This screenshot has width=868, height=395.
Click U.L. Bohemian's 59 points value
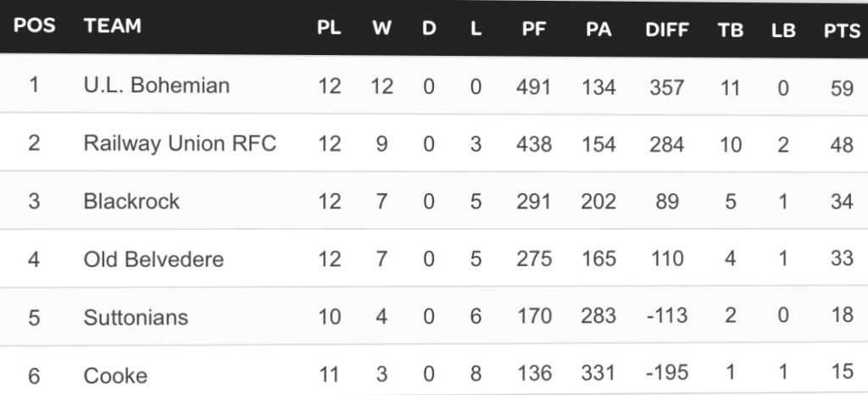[842, 86]
